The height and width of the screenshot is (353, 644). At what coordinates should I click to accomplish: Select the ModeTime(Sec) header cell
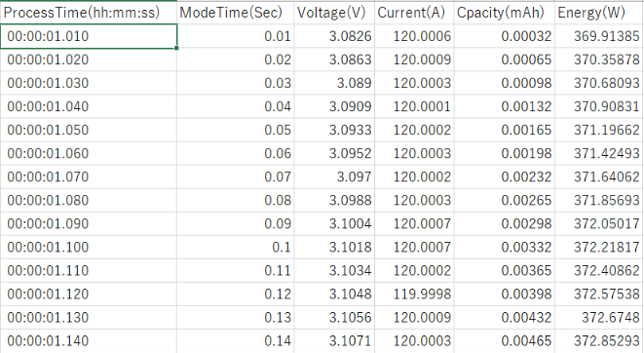click(236, 13)
